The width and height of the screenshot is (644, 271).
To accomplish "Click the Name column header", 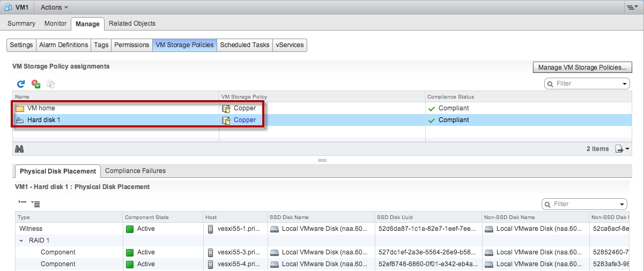I will coord(115,97).
